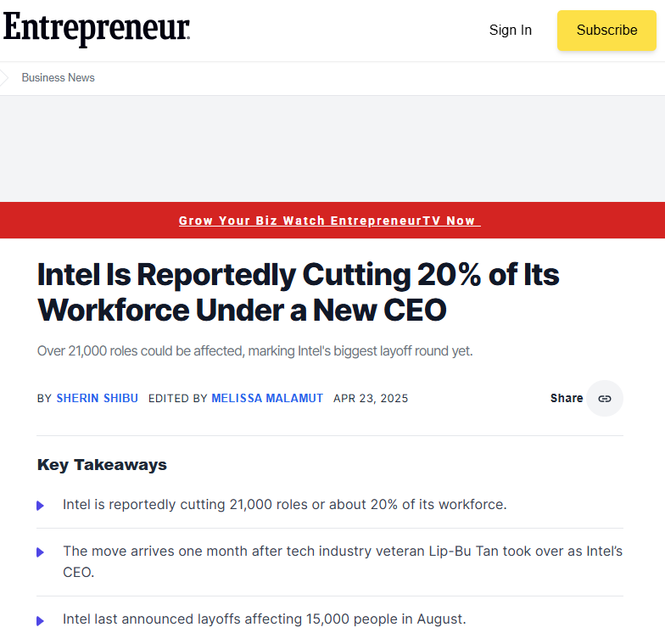Click the breadcrumb chevron before Business News
Image resolution: width=665 pixels, height=644 pixels.
coord(3,78)
